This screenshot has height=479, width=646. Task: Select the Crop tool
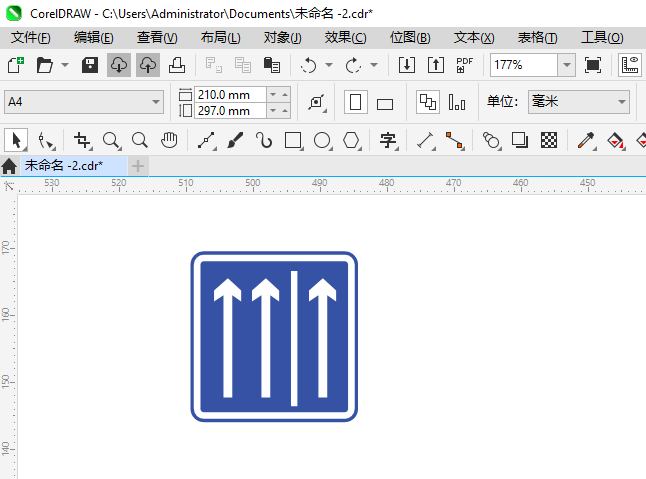82,140
